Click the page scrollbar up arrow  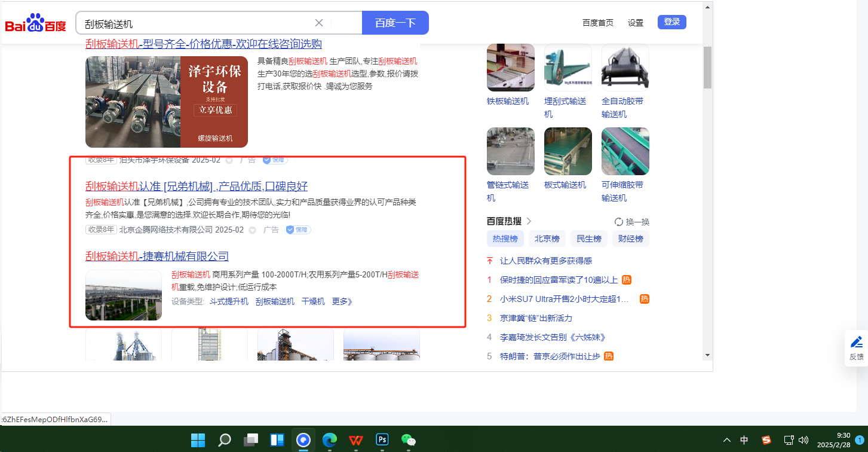point(707,7)
